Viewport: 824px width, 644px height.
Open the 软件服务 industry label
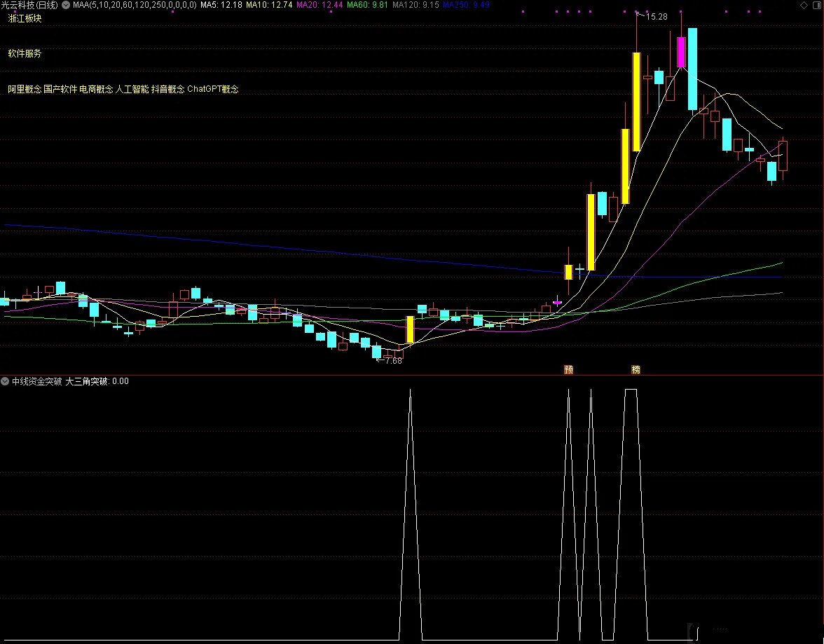point(25,54)
